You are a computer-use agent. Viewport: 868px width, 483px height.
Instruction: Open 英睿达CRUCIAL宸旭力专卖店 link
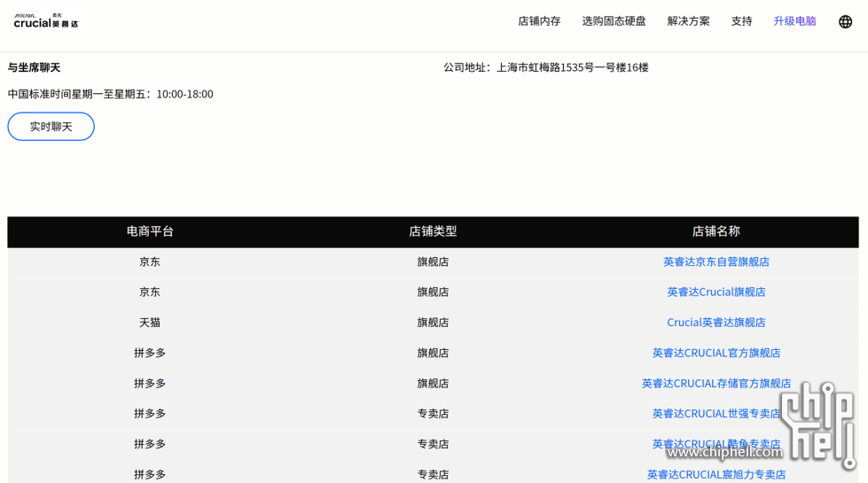(716, 474)
